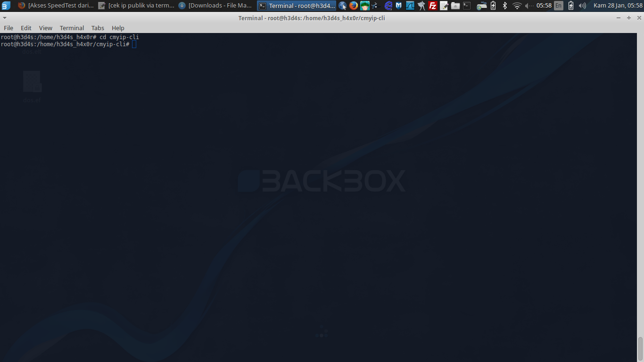Screen dimensions: 644x362
Task: Open the BackBox applications menu icon
Action: pos(6,6)
